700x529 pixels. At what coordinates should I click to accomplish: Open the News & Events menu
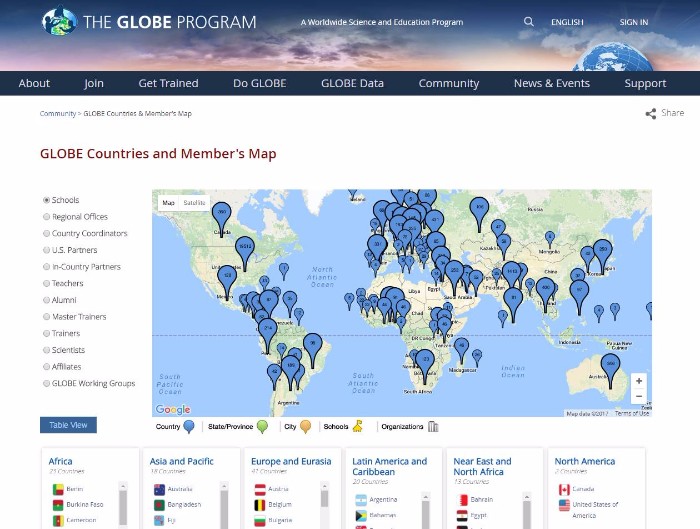552,83
